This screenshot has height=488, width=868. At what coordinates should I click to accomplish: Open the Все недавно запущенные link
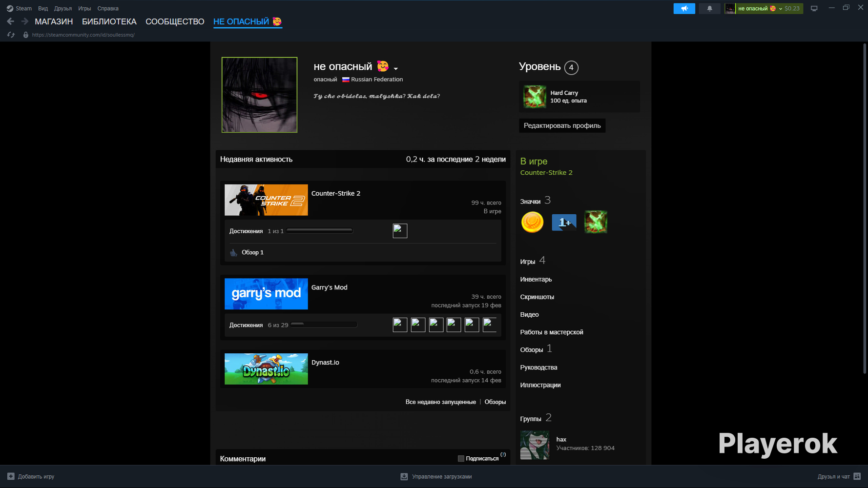pos(440,402)
